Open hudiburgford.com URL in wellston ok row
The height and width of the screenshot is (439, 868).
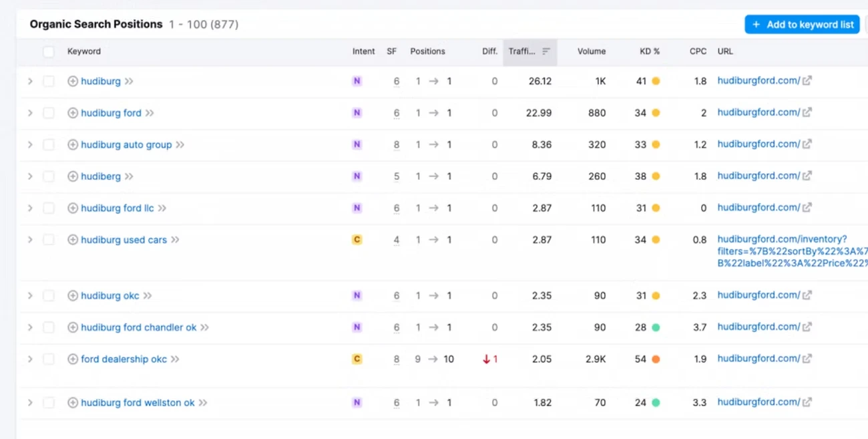pos(758,402)
